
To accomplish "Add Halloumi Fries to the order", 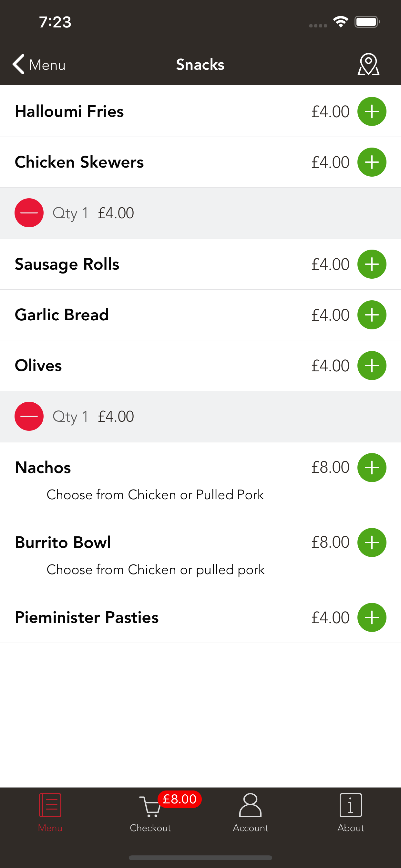I will coord(372,111).
